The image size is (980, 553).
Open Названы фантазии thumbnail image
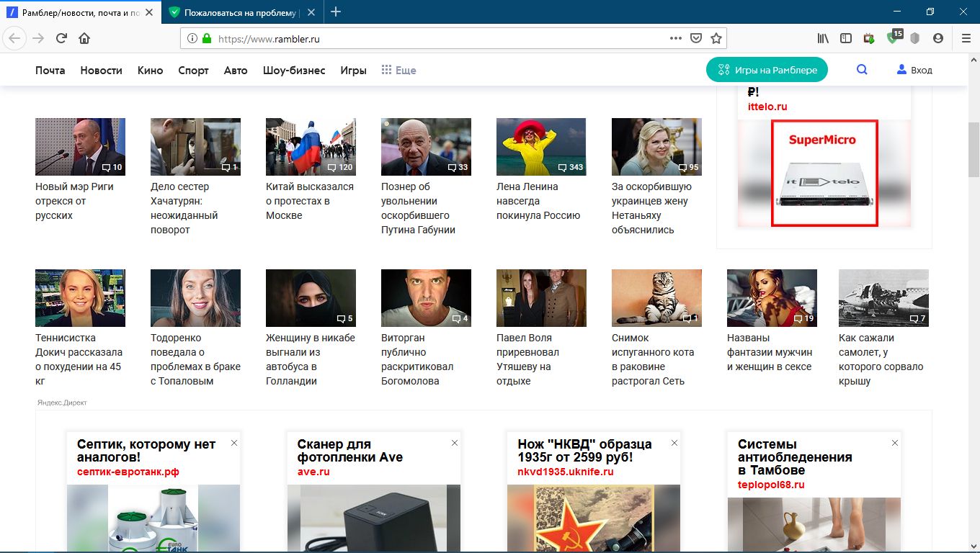click(x=772, y=298)
